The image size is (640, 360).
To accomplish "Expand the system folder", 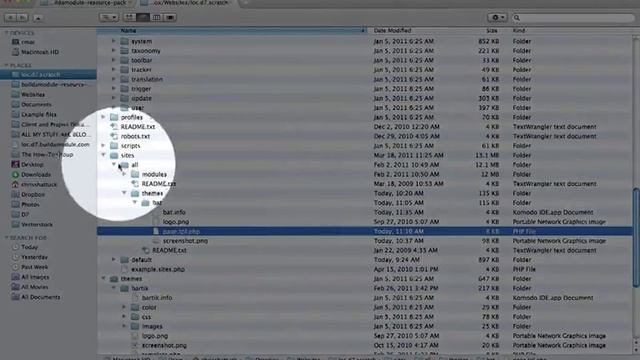I will 113,41.
